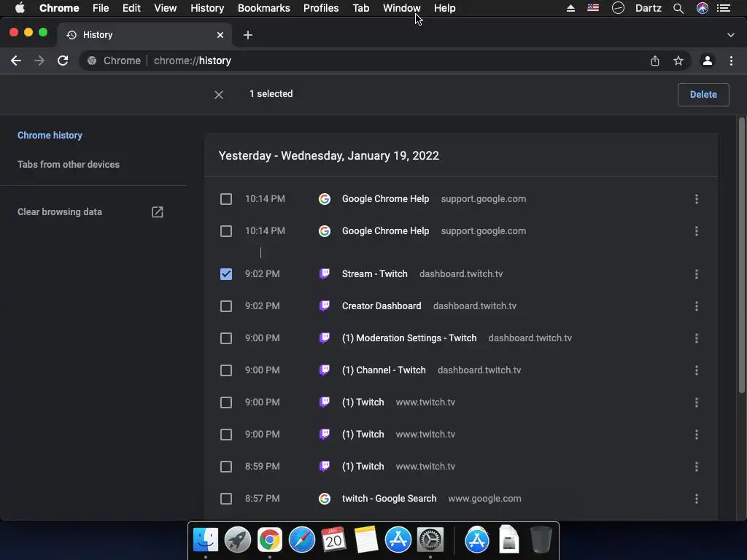The width and height of the screenshot is (747, 560).
Task: Open the Chrome profile avatar menu
Action: click(708, 61)
